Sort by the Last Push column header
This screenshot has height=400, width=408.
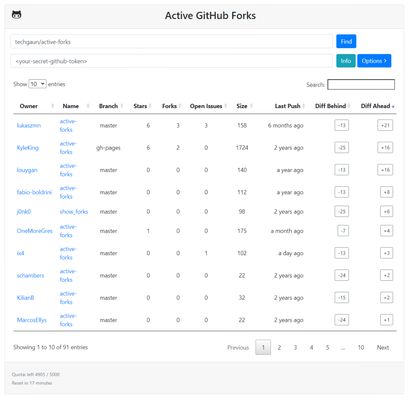point(287,106)
